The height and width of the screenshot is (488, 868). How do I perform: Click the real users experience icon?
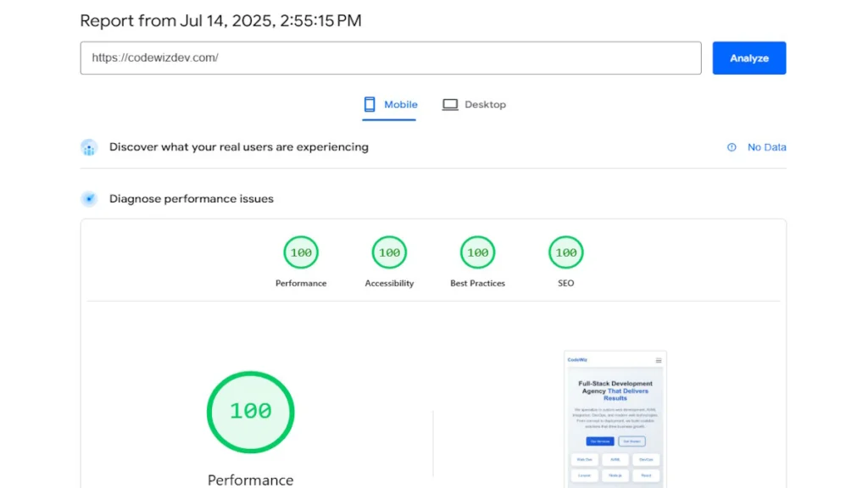[89, 147]
